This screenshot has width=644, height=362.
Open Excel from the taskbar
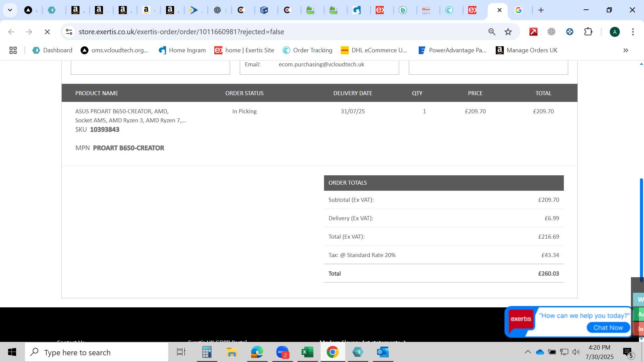click(307, 352)
